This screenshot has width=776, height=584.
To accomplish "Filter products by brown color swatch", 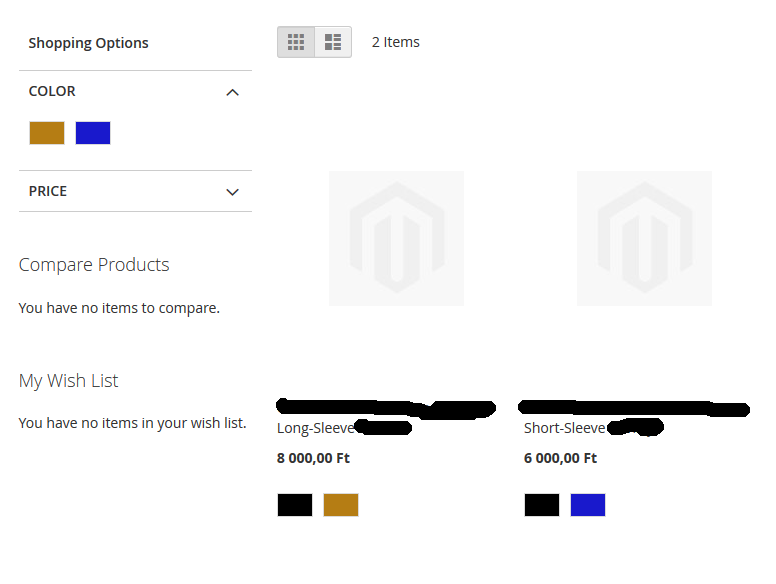I will coord(47,133).
